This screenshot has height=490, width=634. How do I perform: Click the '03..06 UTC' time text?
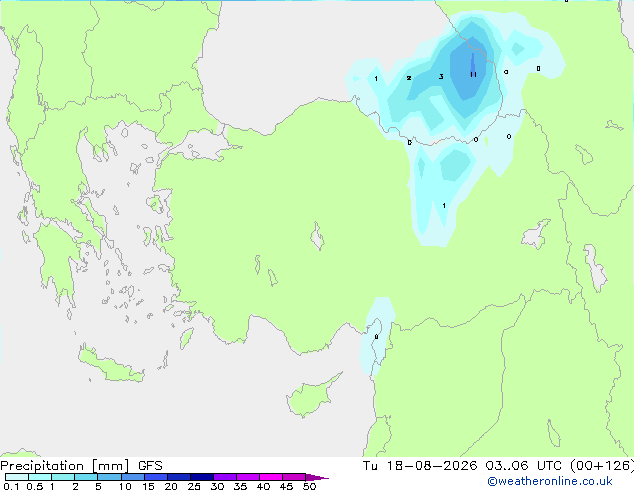tap(523, 466)
